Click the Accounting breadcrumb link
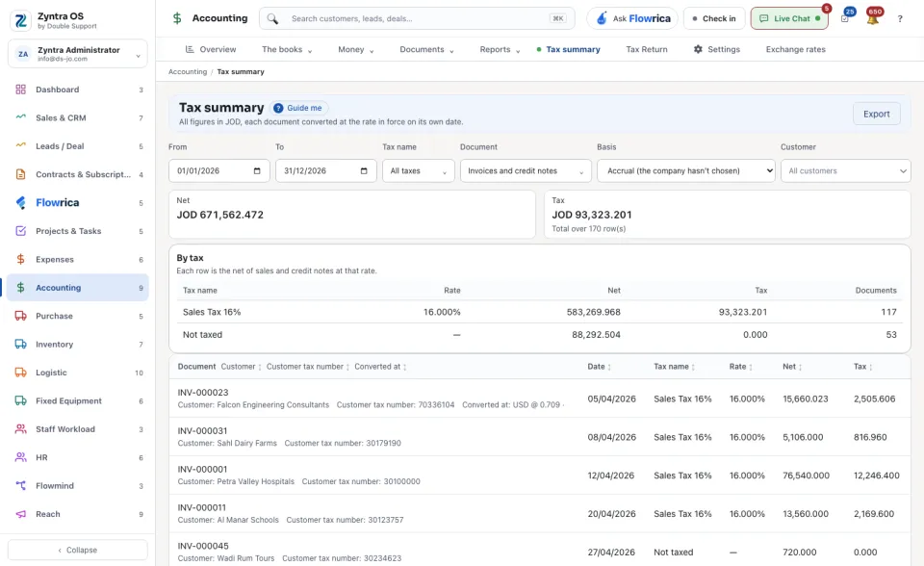 [x=188, y=72]
